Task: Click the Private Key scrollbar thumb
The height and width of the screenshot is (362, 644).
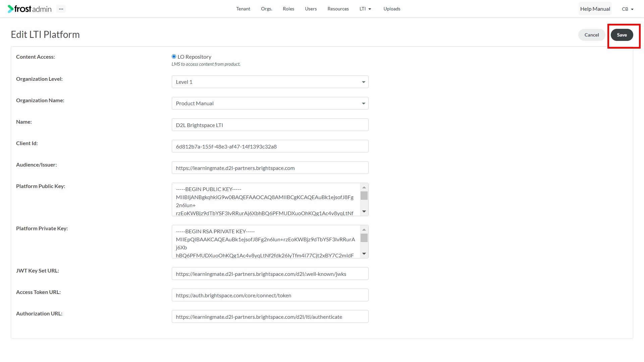Action: (364, 238)
